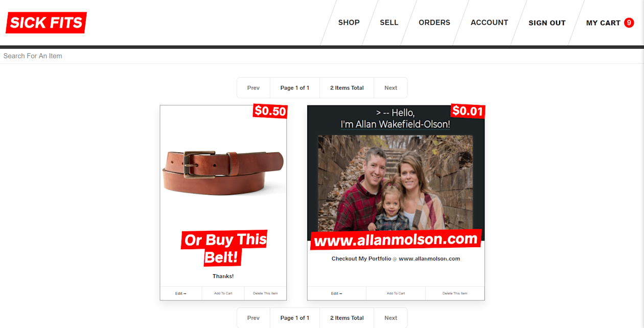Click the bottom Prev pagination link
The width and height of the screenshot is (644, 328).
coord(254,318)
